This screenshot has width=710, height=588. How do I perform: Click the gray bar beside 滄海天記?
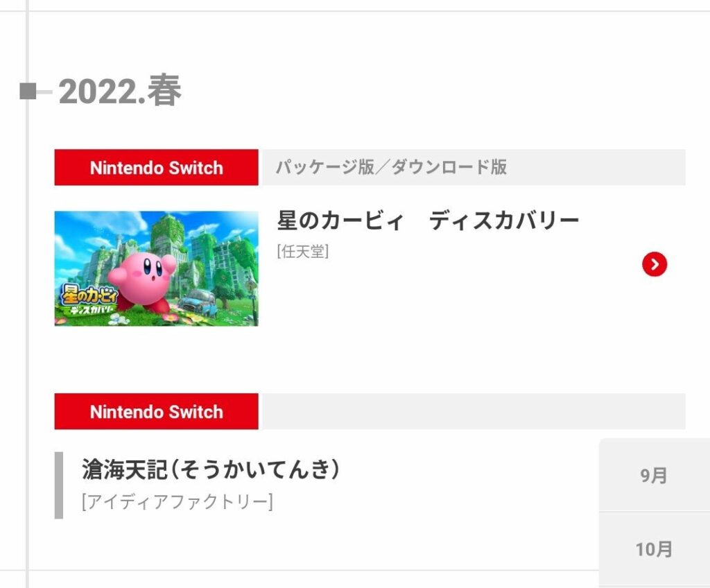[58, 485]
